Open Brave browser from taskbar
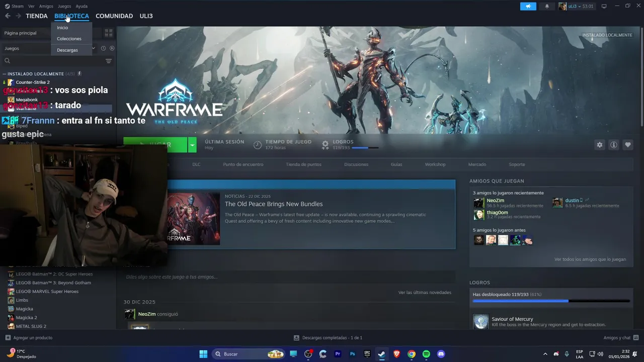The width and height of the screenshot is (644, 362). 396,354
